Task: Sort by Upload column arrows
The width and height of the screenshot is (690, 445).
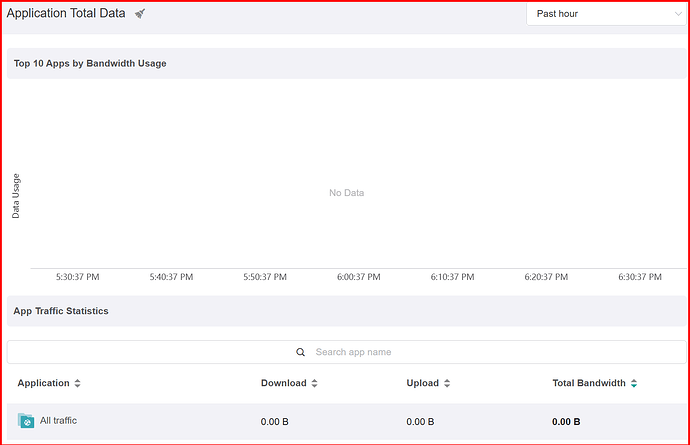Action: click(447, 383)
